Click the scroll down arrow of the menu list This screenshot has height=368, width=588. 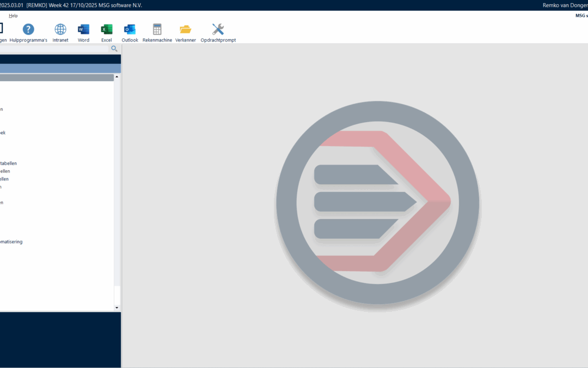(117, 307)
